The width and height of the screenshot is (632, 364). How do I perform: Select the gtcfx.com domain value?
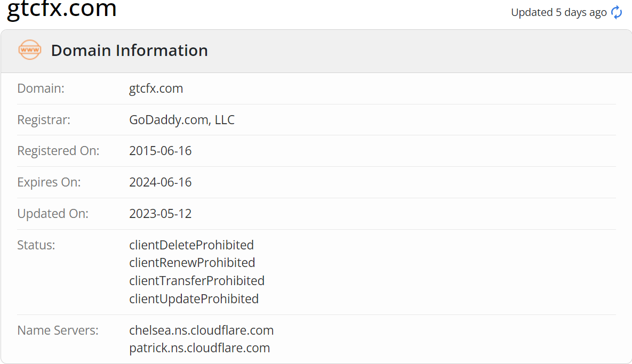point(156,88)
